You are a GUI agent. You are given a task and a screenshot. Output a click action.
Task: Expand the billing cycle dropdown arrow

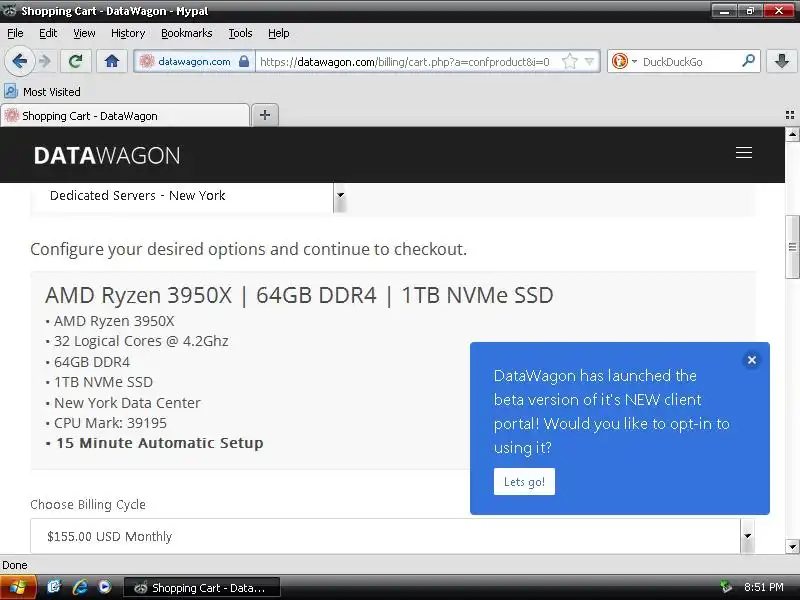click(x=747, y=536)
